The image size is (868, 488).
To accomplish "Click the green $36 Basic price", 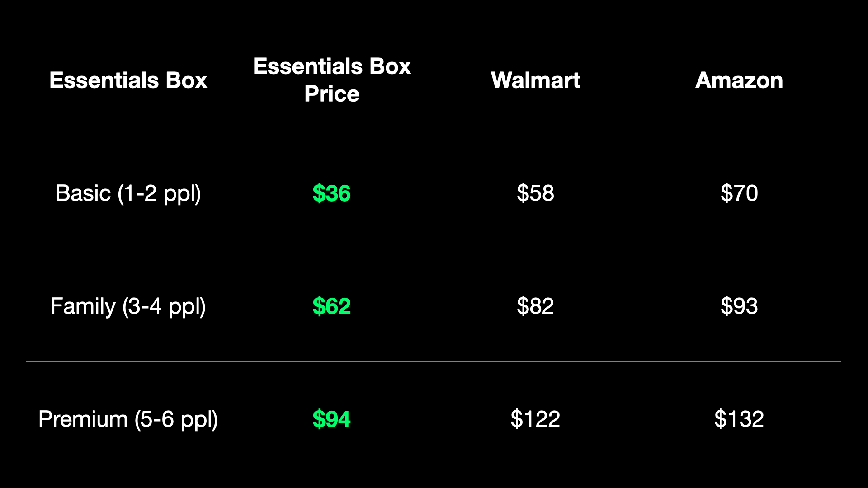I will click(x=331, y=193).
